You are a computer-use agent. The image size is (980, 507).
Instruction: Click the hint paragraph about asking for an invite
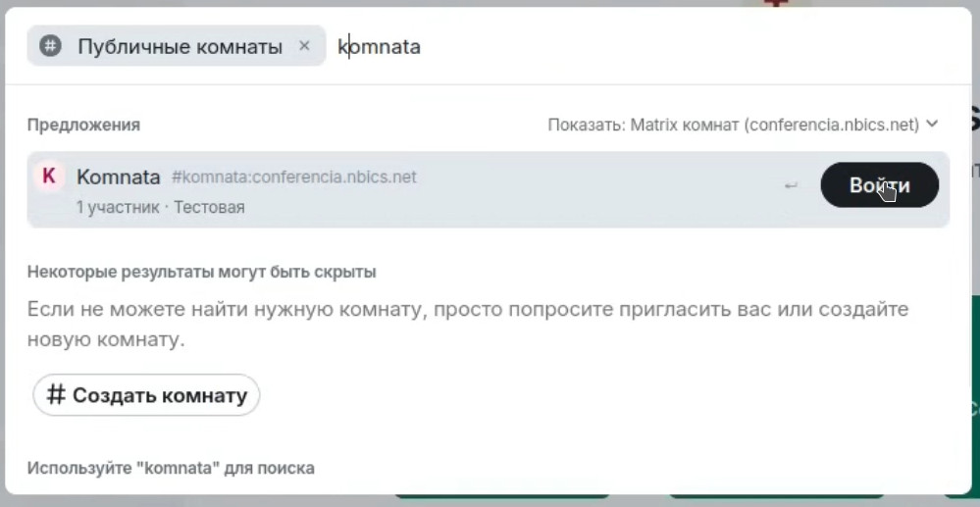pos(468,325)
